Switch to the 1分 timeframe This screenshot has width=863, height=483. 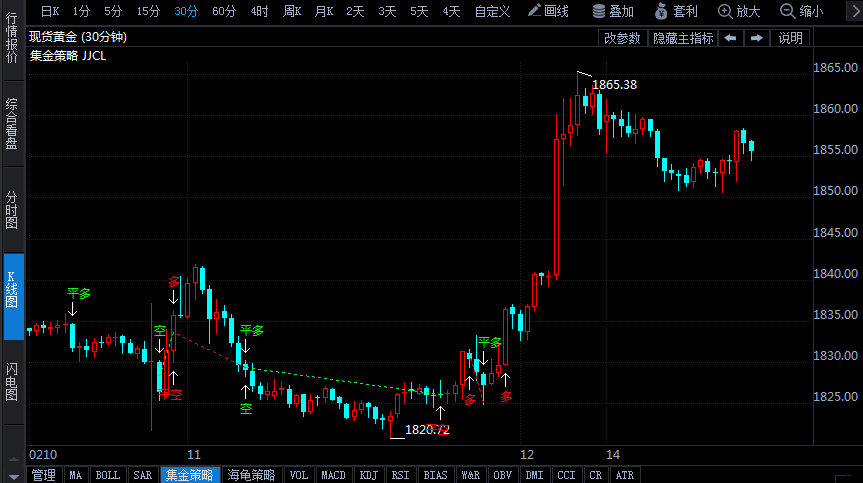pyautogui.click(x=81, y=11)
